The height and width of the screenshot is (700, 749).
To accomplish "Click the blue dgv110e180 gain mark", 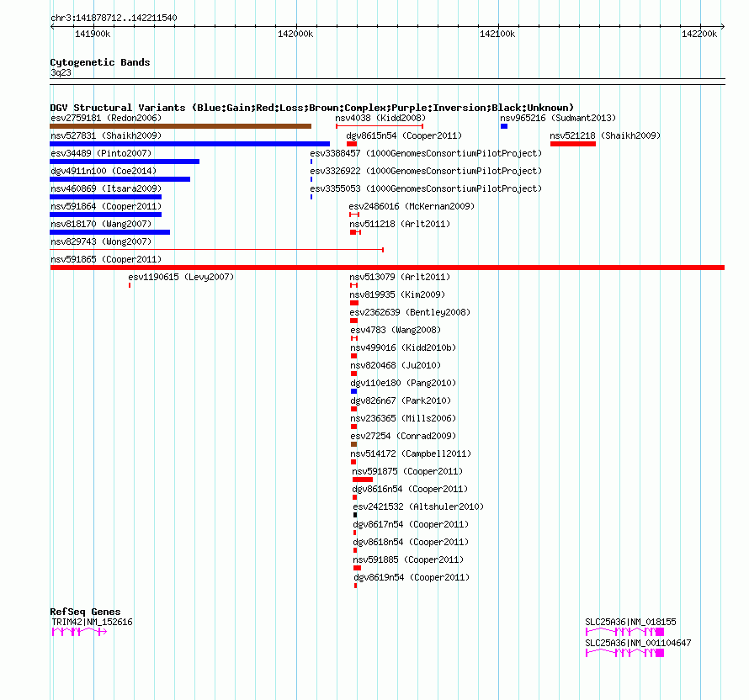I will [354, 391].
